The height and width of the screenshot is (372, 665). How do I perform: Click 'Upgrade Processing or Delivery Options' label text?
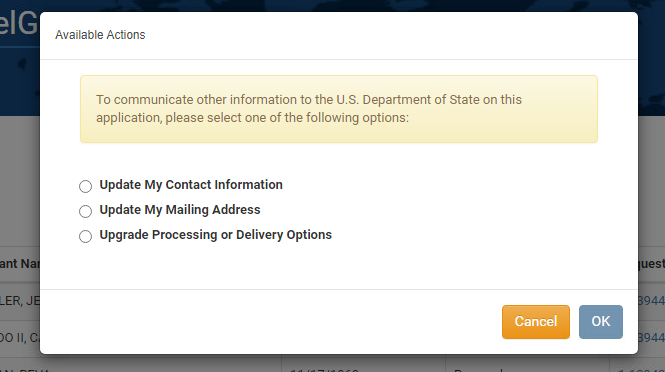pyautogui.click(x=215, y=235)
